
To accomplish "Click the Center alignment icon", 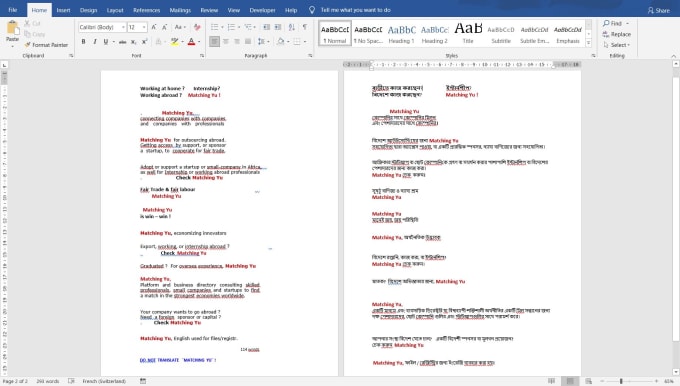I will click(226, 42).
